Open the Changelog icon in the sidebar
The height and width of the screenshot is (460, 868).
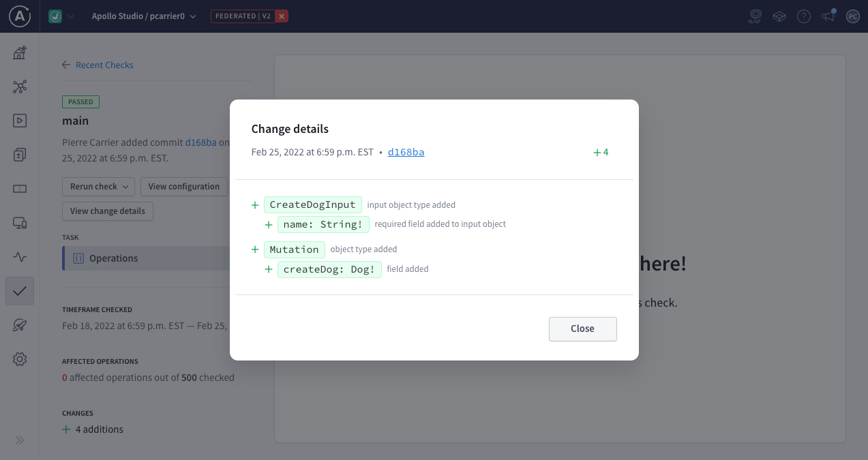[x=19, y=154]
